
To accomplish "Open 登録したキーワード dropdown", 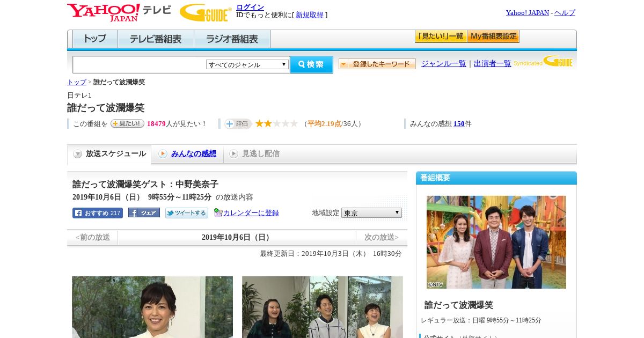I will coord(377,64).
